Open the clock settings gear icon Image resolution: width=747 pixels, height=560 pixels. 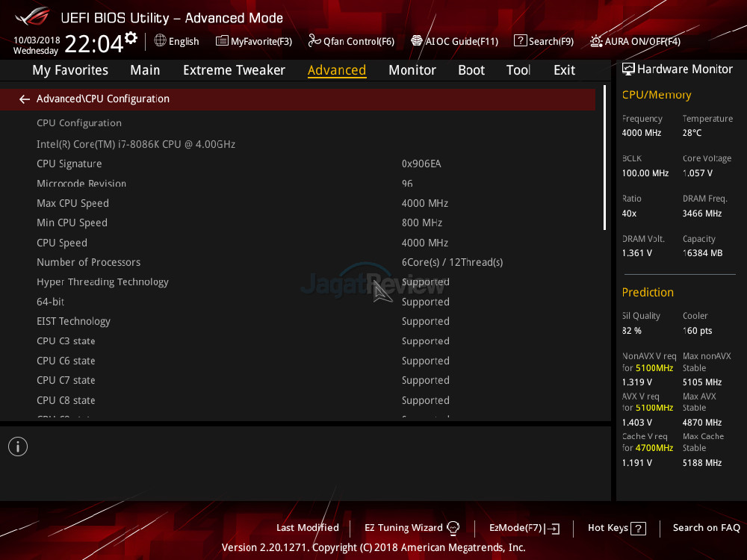(x=131, y=37)
